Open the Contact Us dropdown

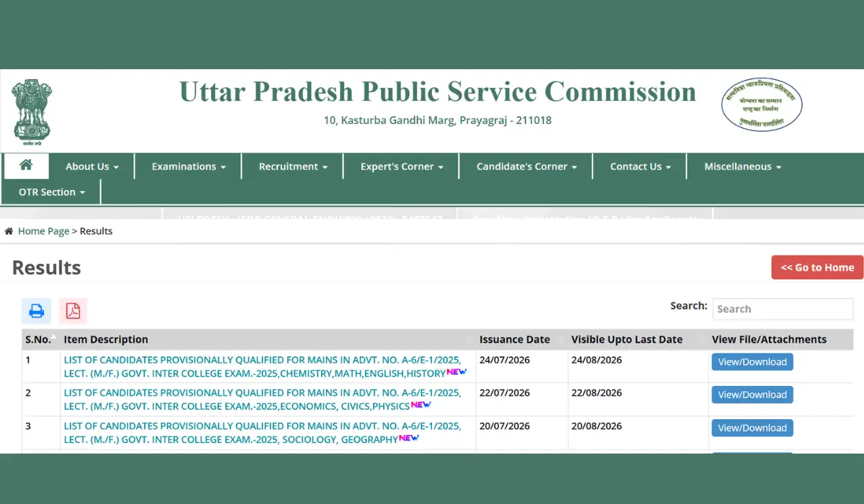click(640, 166)
